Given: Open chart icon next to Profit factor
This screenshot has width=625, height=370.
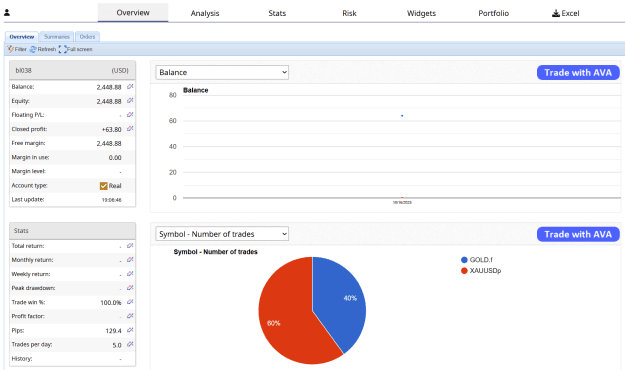Looking at the screenshot, I should click(x=130, y=316).
